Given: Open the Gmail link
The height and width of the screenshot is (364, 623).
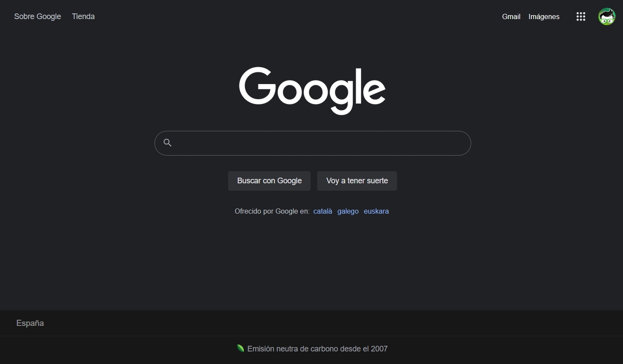Looking at the screenshot, I should click(x=511, y=16).
